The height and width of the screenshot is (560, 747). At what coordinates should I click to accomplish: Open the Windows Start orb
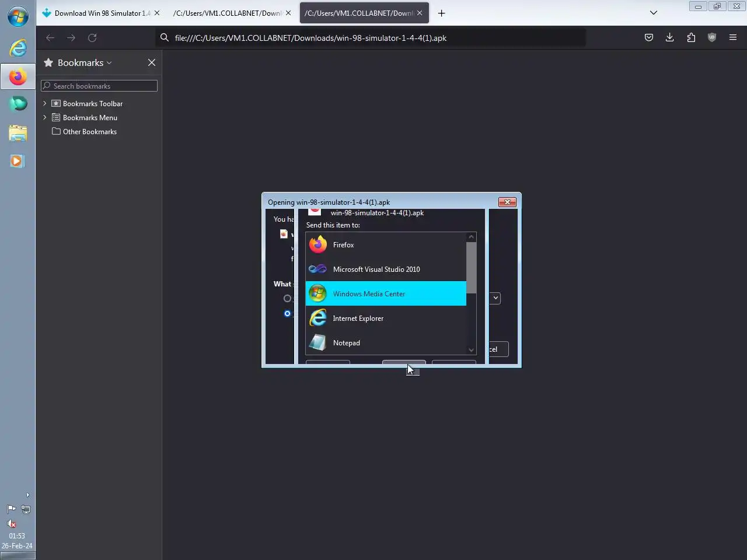point(18,16)
